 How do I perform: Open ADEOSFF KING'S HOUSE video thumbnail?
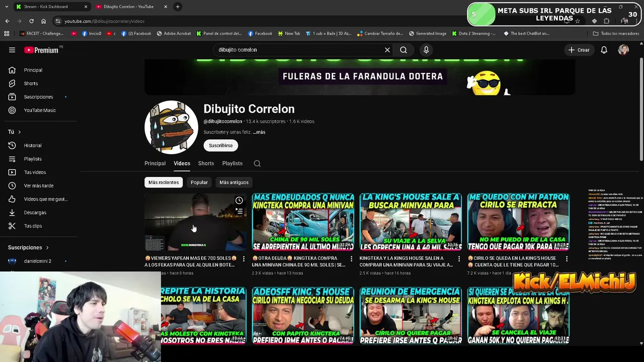303,315
